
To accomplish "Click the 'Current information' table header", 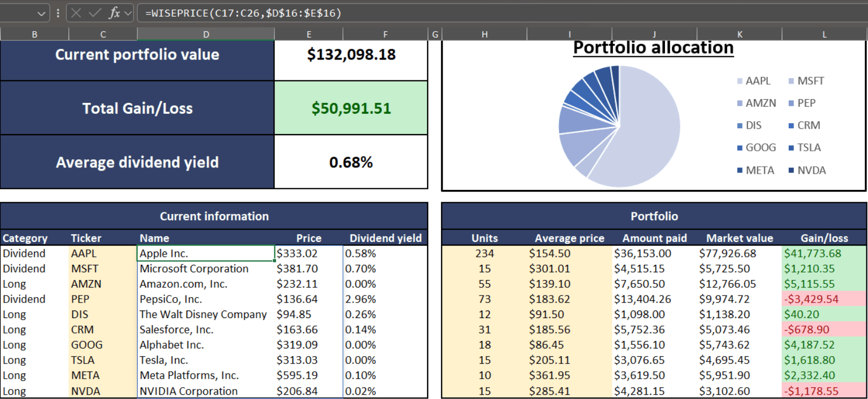I will pos(214,216).
